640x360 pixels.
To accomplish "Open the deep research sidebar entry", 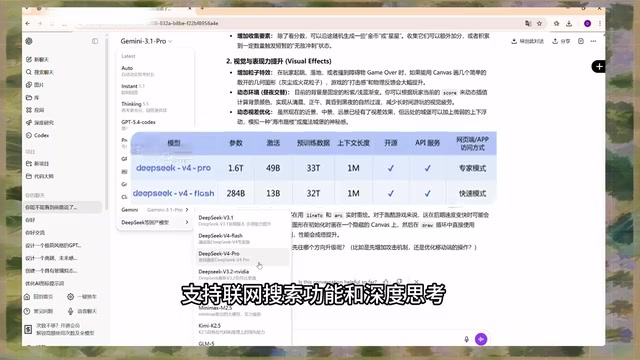I will pos(40,122).
